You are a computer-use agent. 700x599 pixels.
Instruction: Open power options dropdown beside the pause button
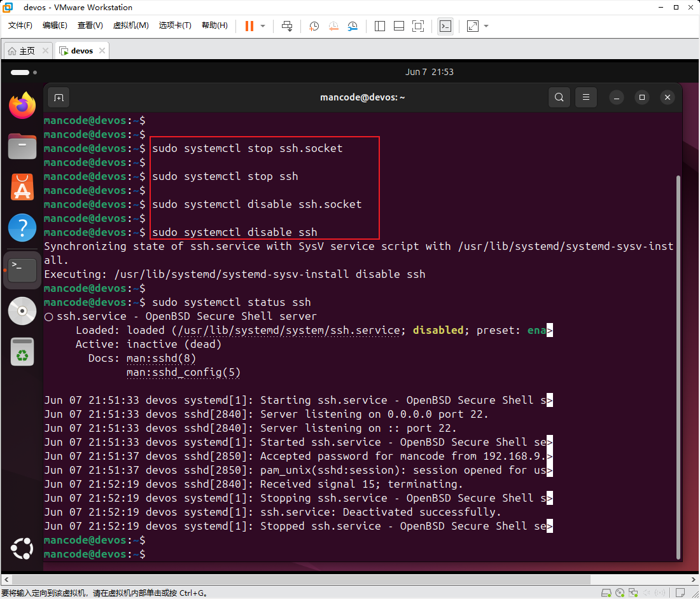click(x=263, y=26)
